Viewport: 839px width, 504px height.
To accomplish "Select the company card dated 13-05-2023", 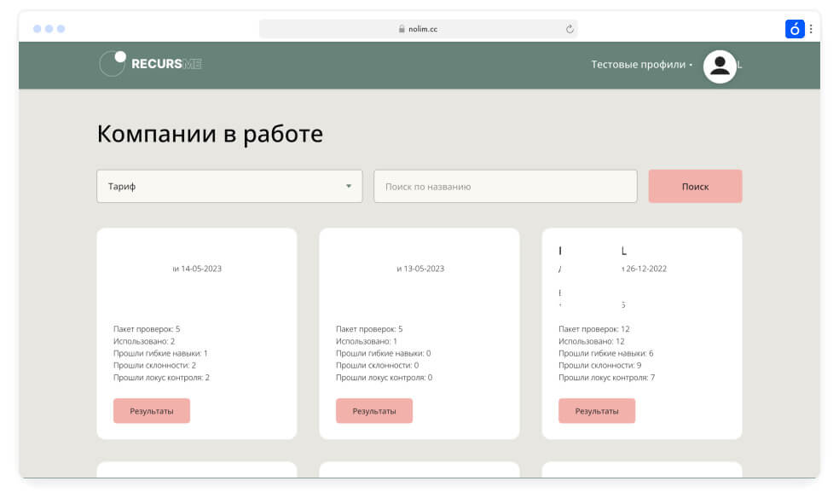I will (419, 333).
